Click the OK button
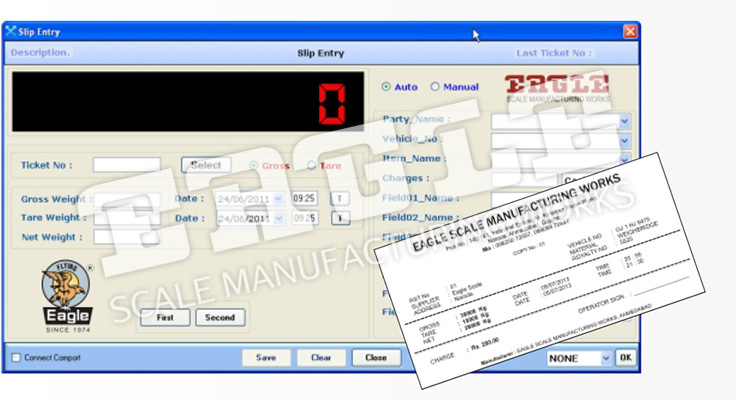The width and height of the screenshot is (736, 400). [x=626, y=358]
